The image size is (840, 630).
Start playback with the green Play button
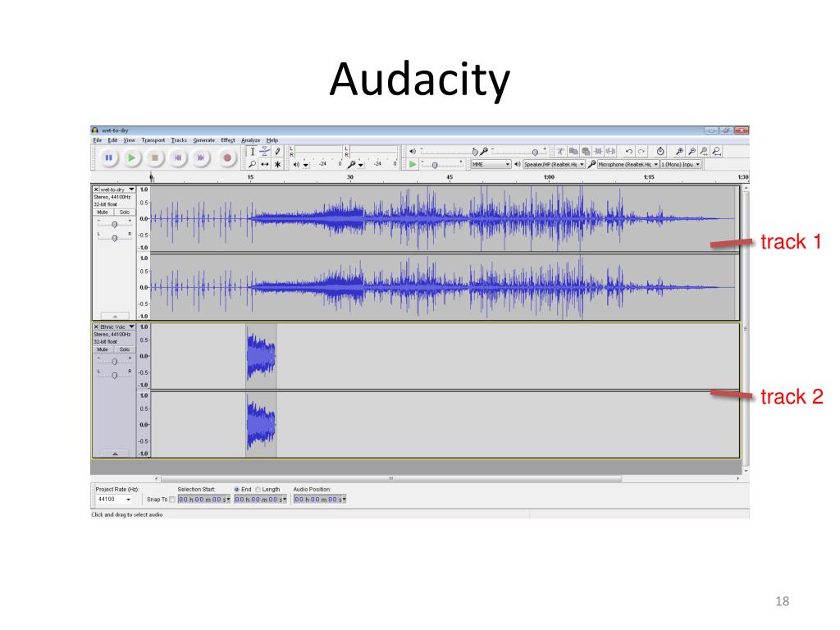point(132,158)
